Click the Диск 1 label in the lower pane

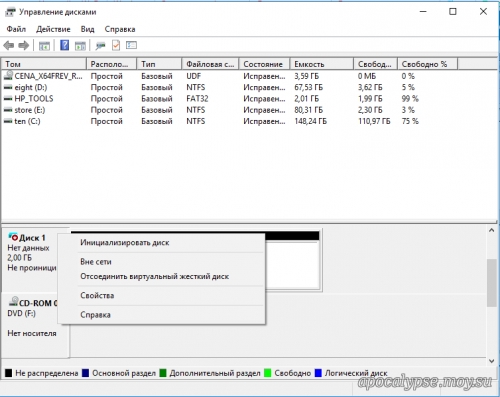click(32, 238)
